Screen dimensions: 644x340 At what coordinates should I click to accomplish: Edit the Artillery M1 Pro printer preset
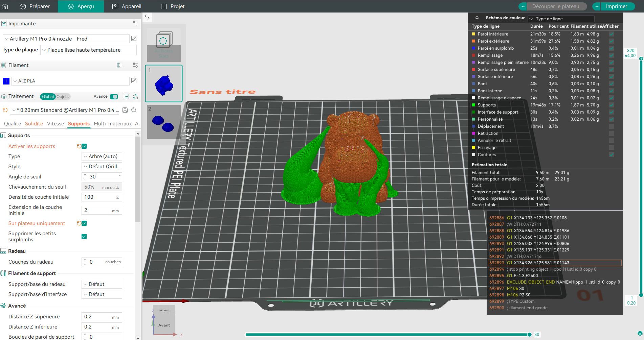(134, 39)
